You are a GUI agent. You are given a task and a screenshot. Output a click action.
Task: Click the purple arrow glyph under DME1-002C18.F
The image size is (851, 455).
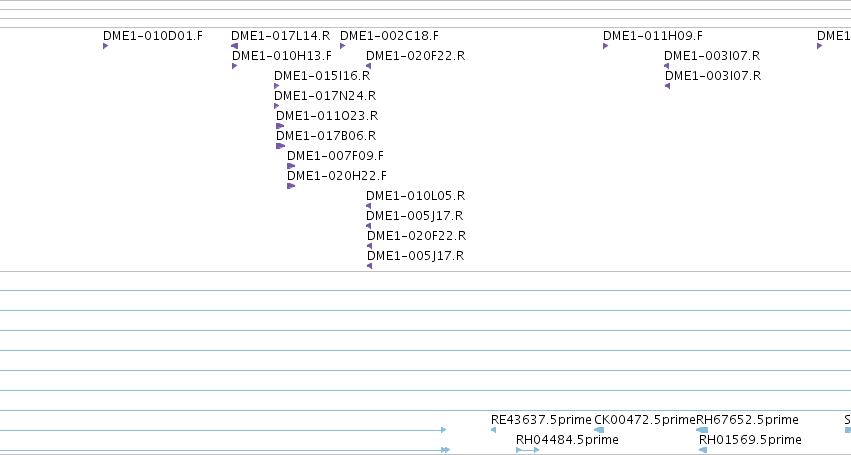pos(342,46)
